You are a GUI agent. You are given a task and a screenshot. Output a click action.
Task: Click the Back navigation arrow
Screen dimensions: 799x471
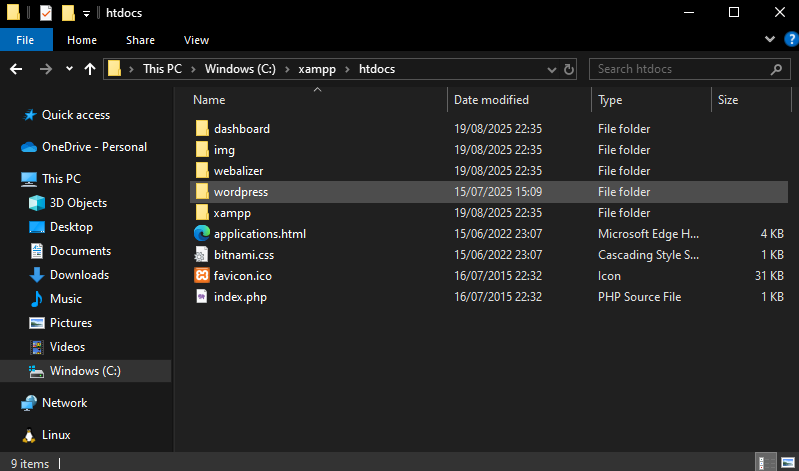click(16, 69)
